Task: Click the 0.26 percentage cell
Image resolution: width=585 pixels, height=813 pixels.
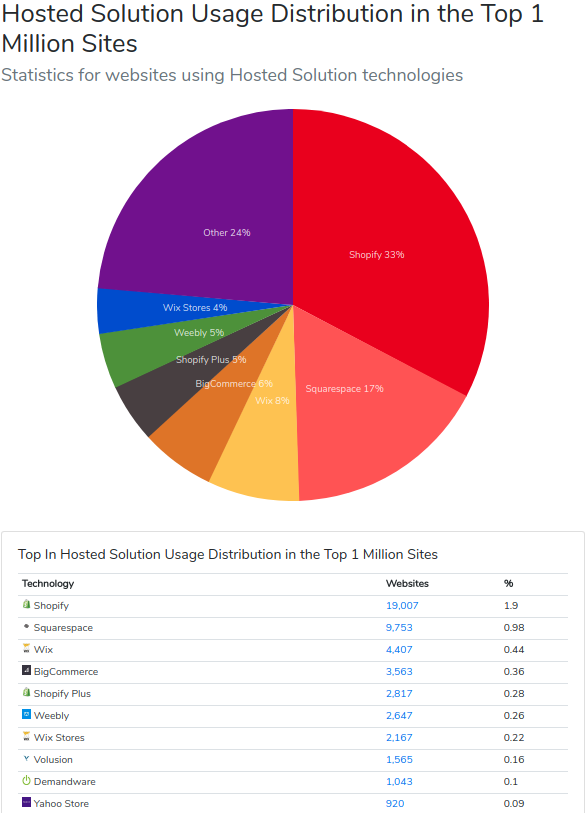Action: (x=514, y=716)
